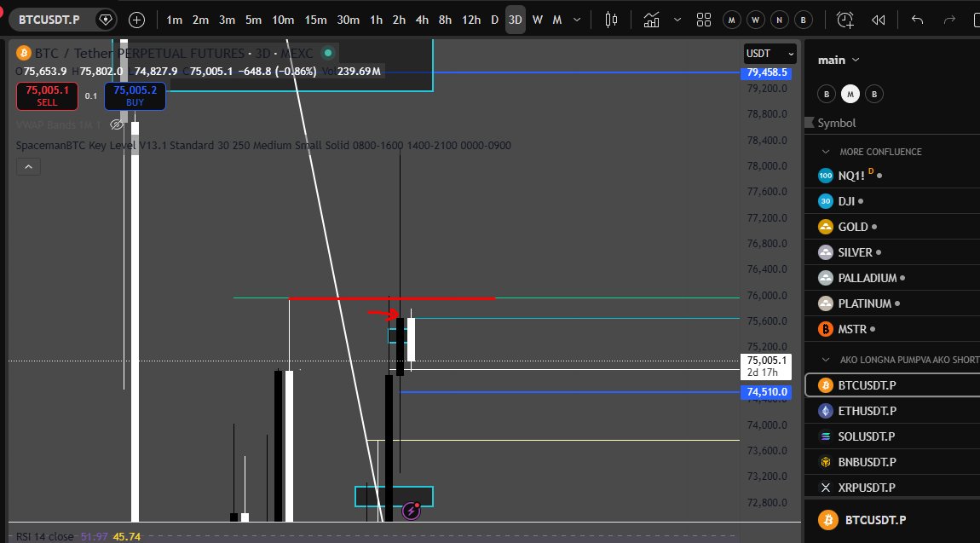Switch to the 8h timeframe
980x543 pixels.
(445, 20)
